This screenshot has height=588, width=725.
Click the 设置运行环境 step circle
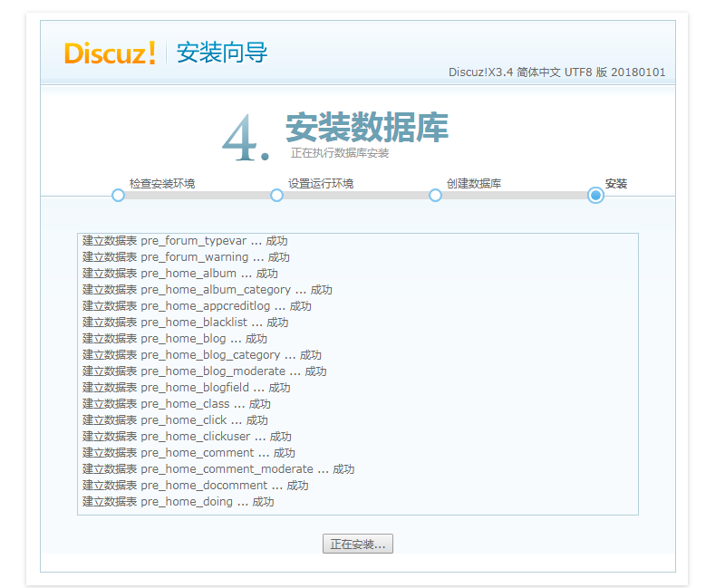(x=276, y=195)
